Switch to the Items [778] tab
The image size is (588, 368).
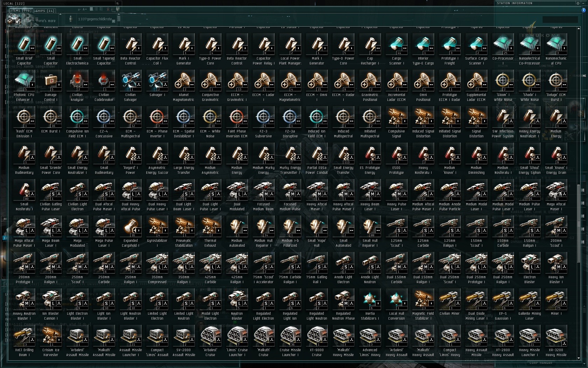pyautogui.click(x=21, y=11)
